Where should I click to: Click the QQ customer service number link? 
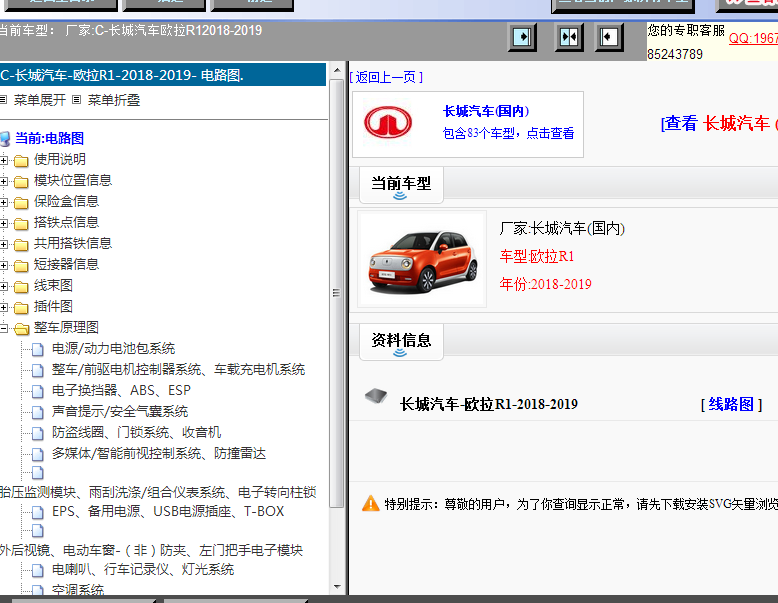coord(753,38)
